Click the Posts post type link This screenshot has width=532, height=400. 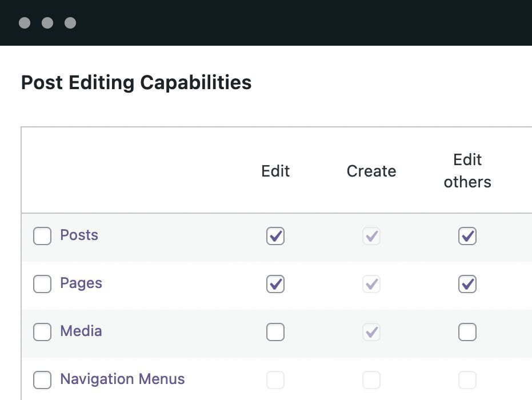click(79, 235)
